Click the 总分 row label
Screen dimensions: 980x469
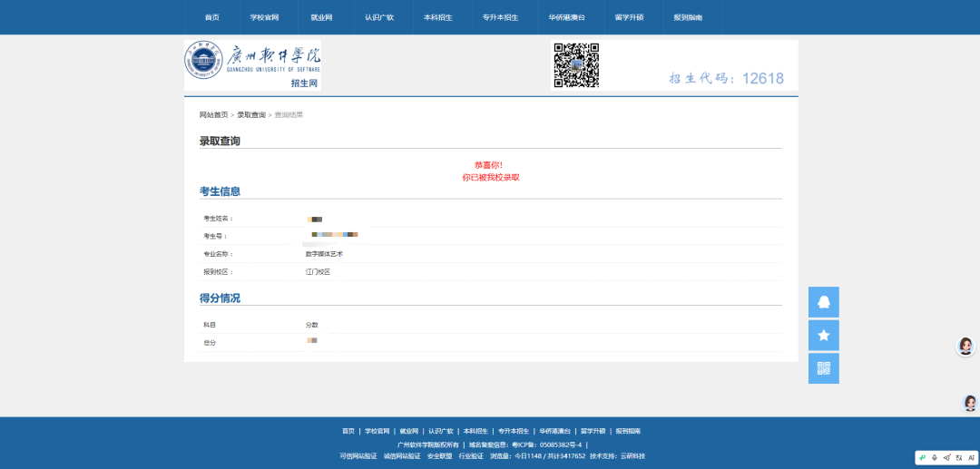(x=210, y=343)
